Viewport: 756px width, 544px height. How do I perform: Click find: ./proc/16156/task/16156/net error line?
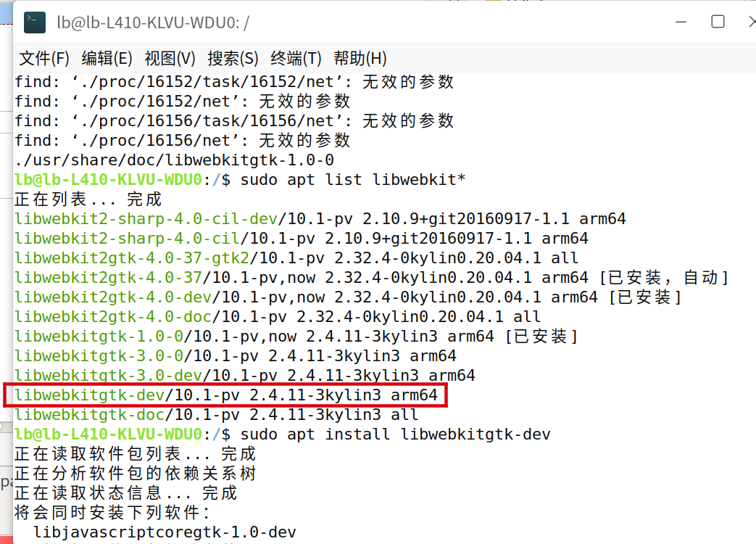[x=234, y=120]
